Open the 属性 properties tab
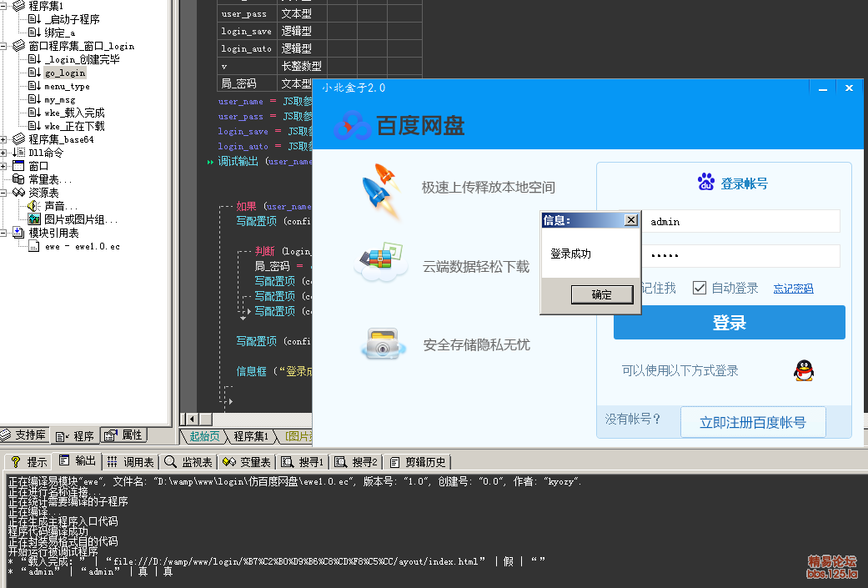The width and height of the screenshot is (868, 588). 124,435
